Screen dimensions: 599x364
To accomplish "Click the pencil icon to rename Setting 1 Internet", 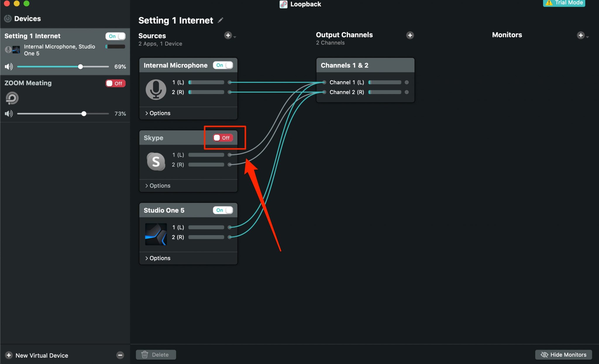I will click(221, 20).
